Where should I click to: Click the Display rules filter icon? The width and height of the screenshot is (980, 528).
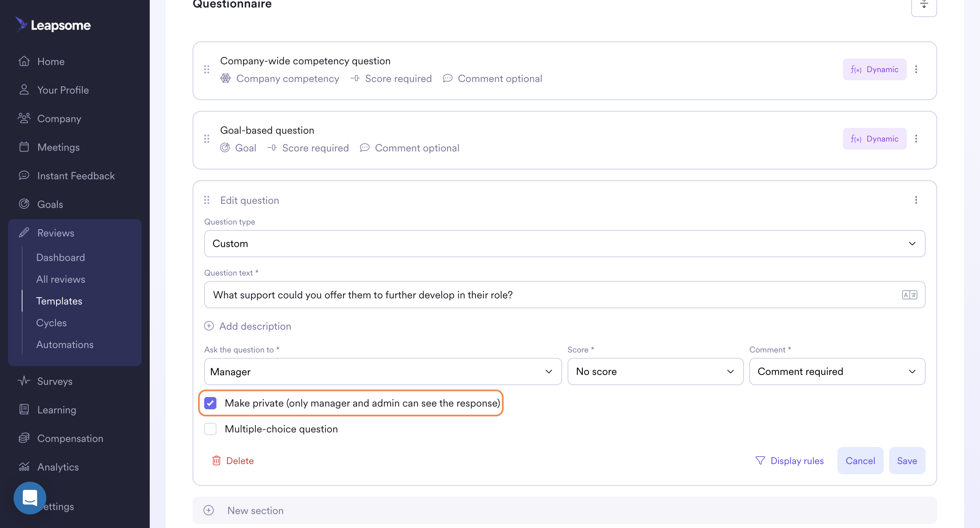[760, 461]
